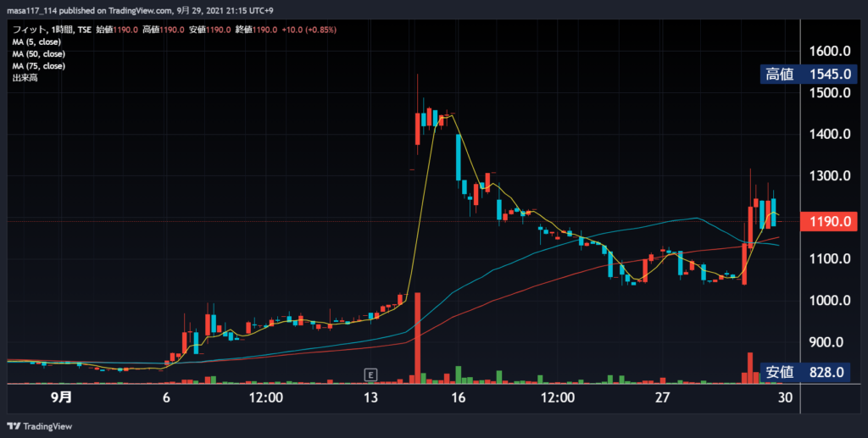Click the 高値 1545.0 price label
The width and height of the screenshot is (868, 438).
coord(808,74)
